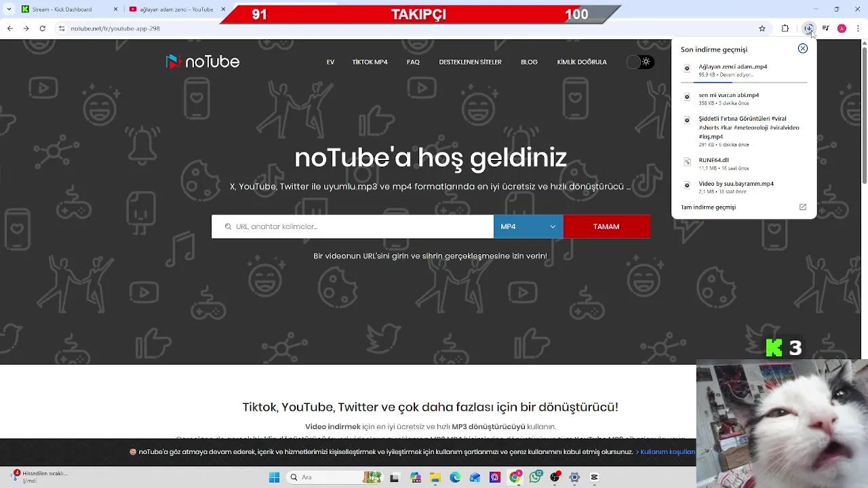The height and width of the screenshot is (488, 868).
Task: Open the EV menu item
Action: point(330,62)
